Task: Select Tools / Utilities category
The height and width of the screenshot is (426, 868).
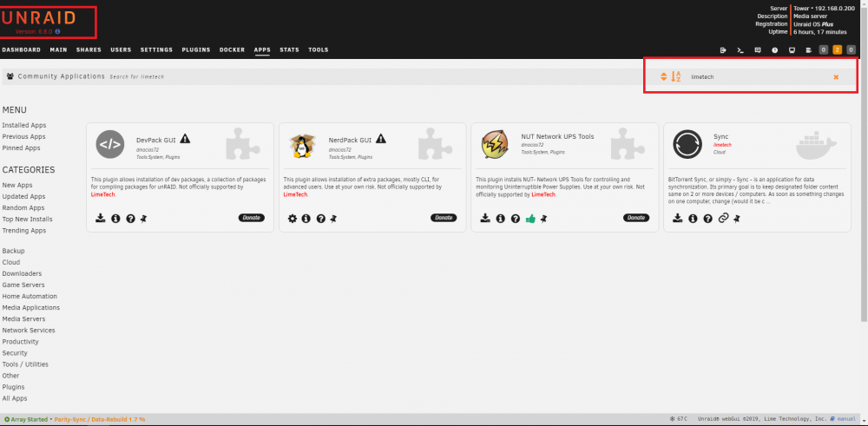Action: (x=25, y=364)
